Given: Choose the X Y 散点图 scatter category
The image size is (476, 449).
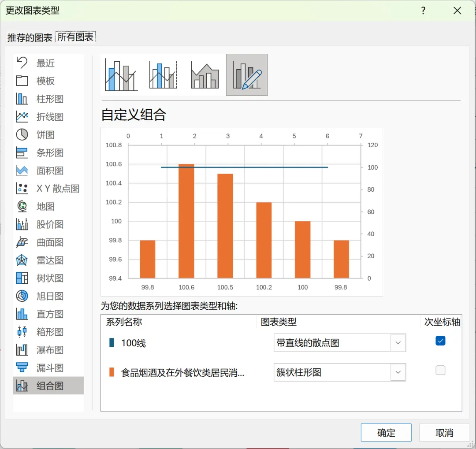Looking at the screenshot, I should [48, 189].
